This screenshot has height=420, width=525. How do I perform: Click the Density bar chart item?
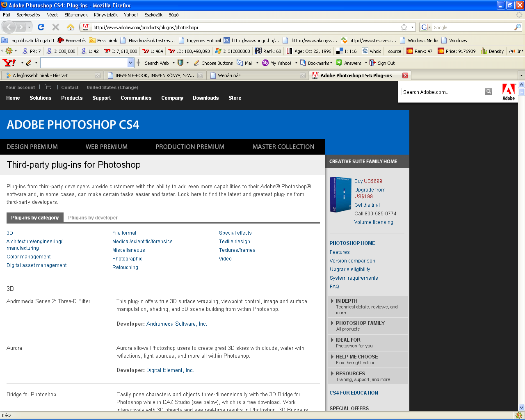pos(492,51)
